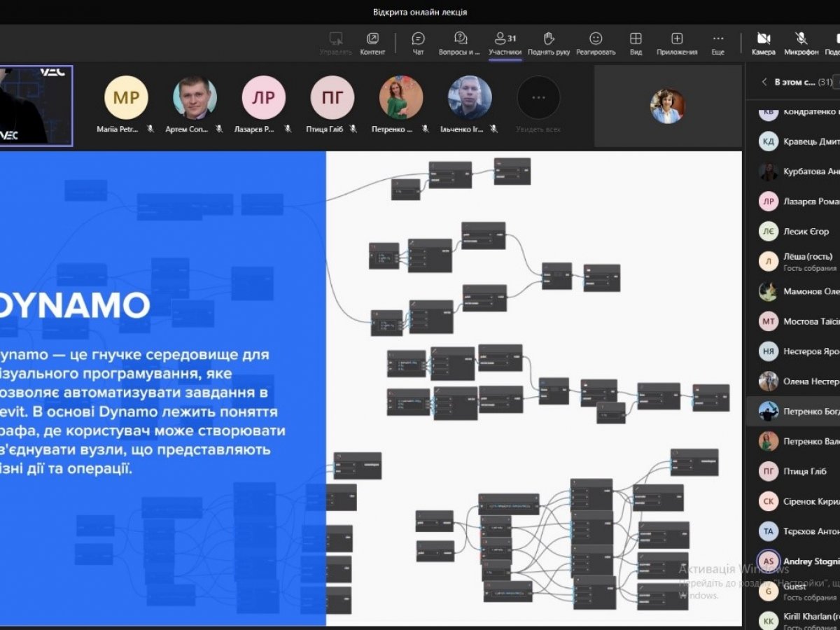Select the photo avatar of Артем Соп...
This screenshot has width=840, height=630.
click(x=195, y=97)
